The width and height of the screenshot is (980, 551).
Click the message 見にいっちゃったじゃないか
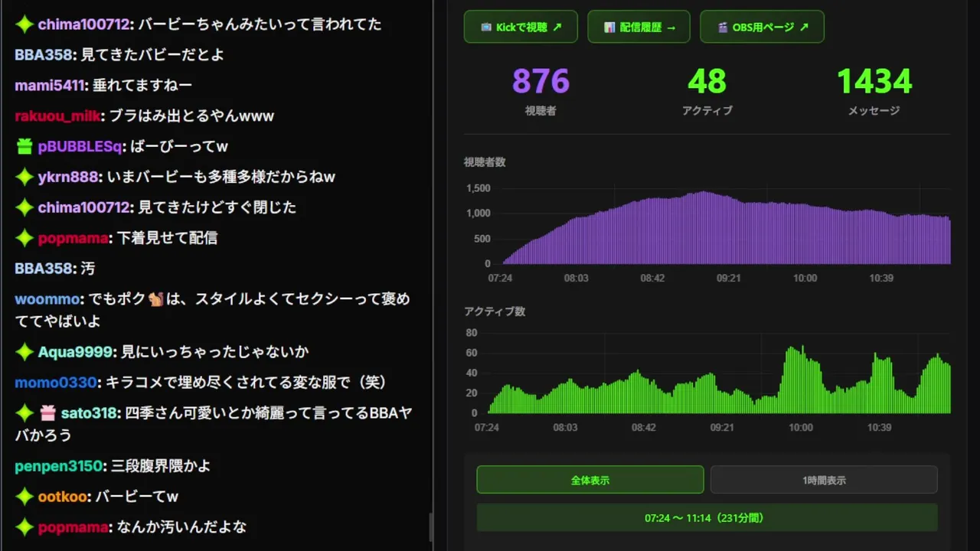(x=215, y=352)
